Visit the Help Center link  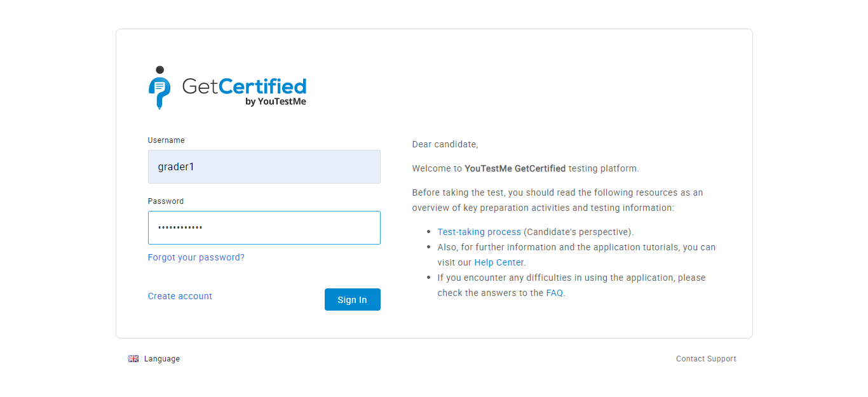(x=499, y=263)
